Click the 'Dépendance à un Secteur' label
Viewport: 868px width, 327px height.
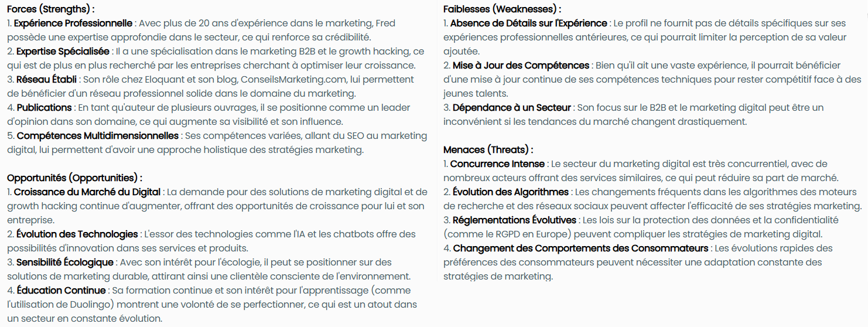pyautogui.click(x=512, y=108)
